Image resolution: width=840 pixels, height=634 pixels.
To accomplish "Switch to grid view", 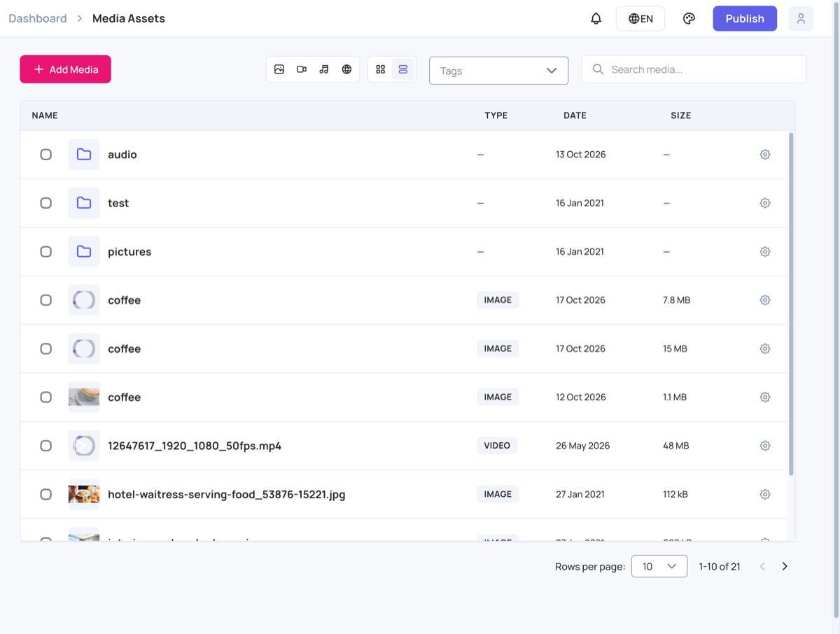I will (x=381, y=69).
